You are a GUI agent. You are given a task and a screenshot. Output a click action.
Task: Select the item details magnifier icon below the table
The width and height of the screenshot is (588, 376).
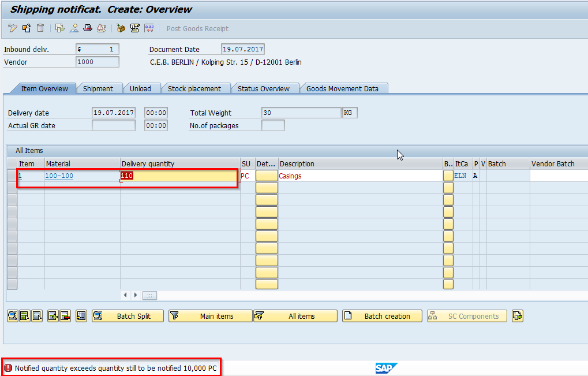click(13, 316)
